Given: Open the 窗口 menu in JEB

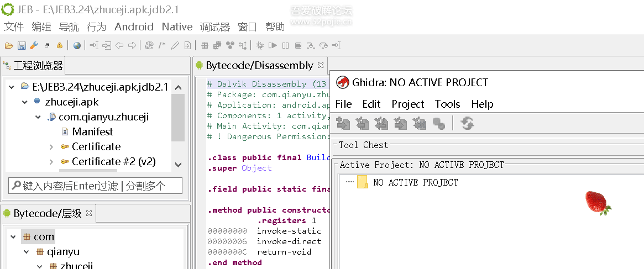Looking at the screenshot, I should coord(247,27).
